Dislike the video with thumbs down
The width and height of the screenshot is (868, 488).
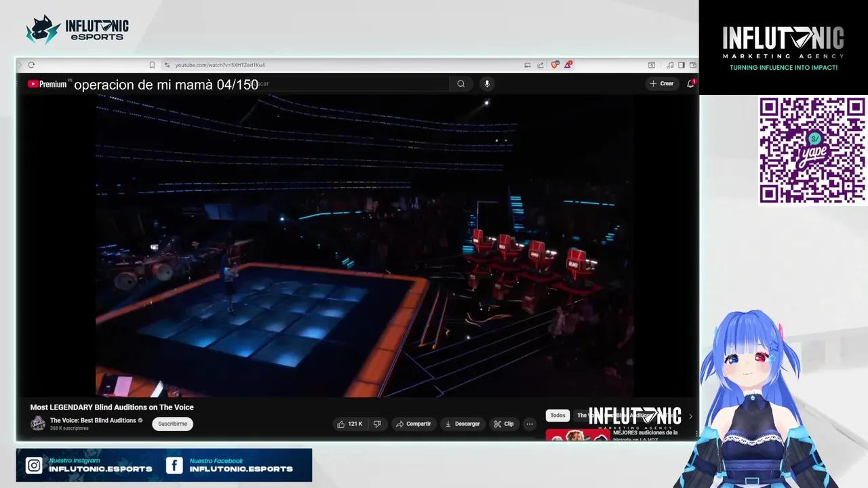[377, 424]
